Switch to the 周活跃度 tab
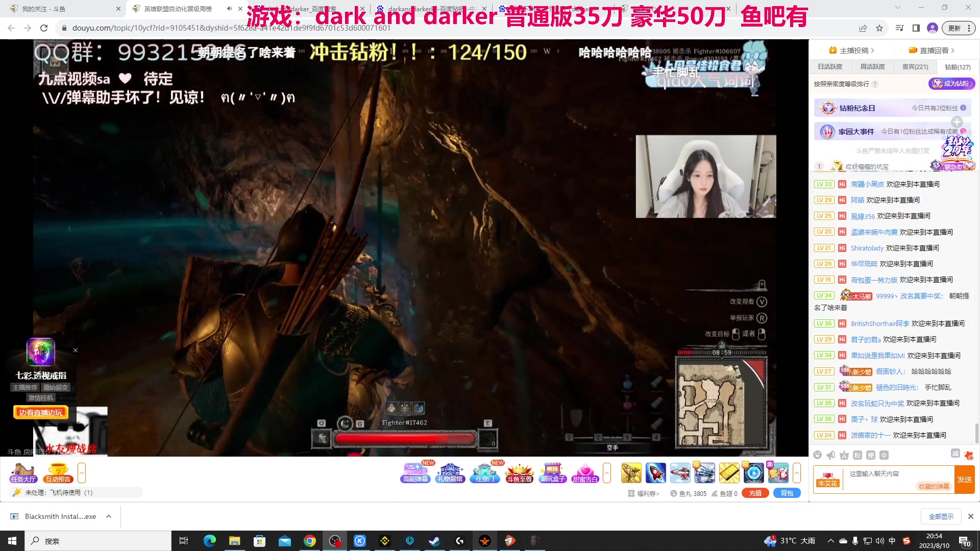Viewport: 980px width, 551px height. click(x=872, y=67)
